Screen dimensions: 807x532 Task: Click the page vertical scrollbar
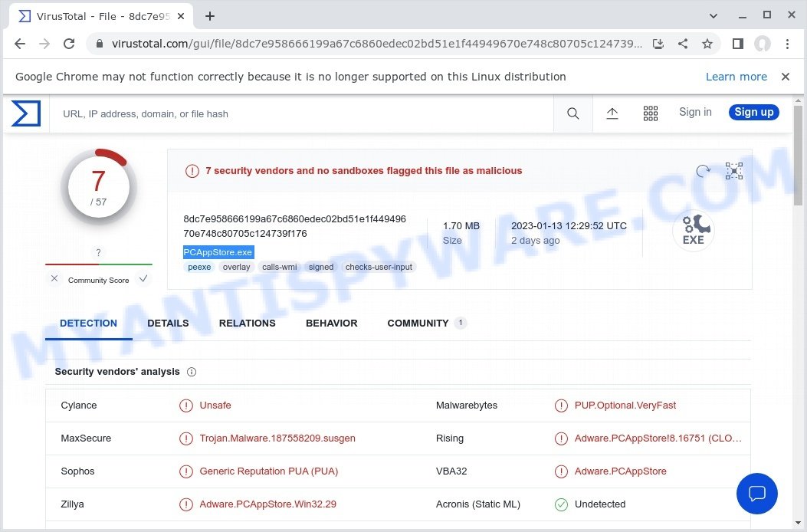click(798, 155)
